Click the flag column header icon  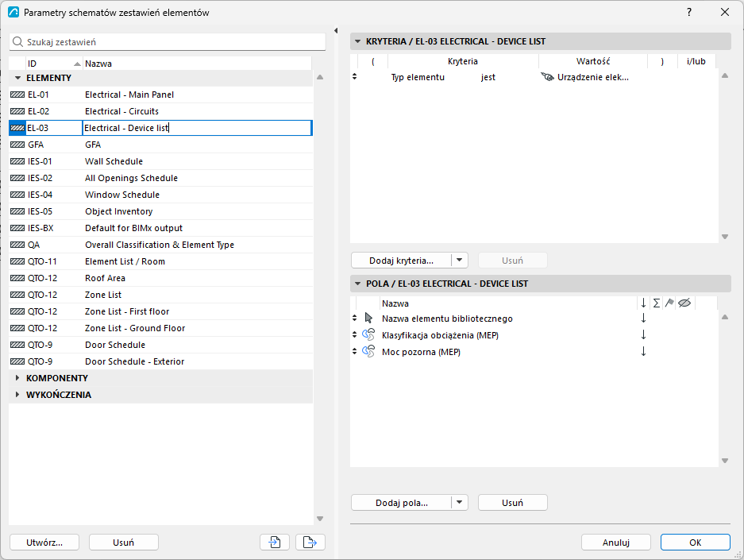[669, 303]
